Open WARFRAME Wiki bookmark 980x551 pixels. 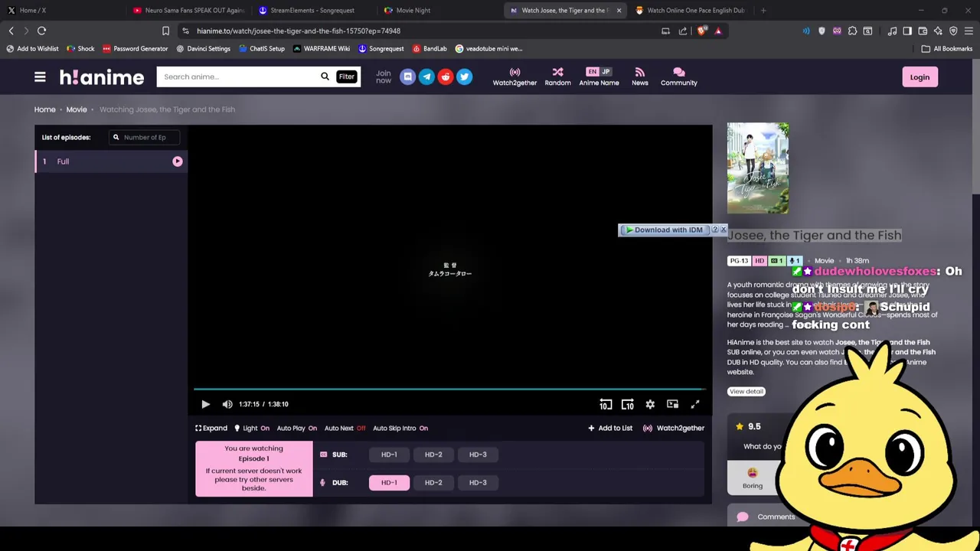pos(322,48)
